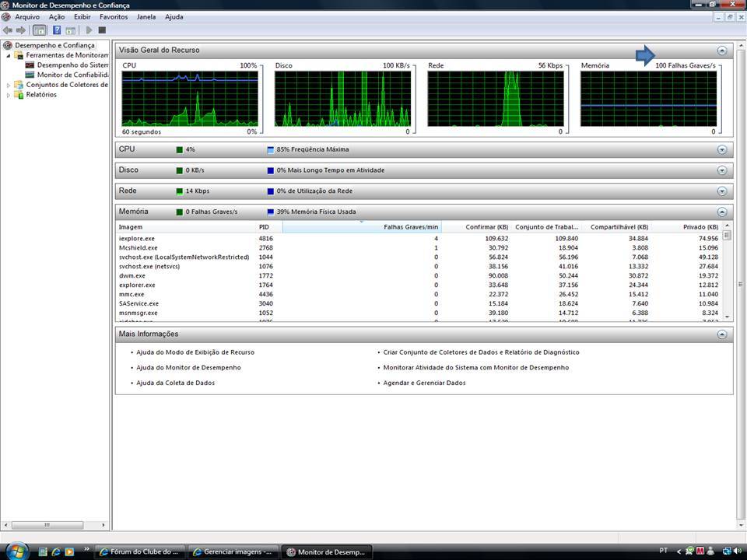Open the Ajuda menu

174,16
